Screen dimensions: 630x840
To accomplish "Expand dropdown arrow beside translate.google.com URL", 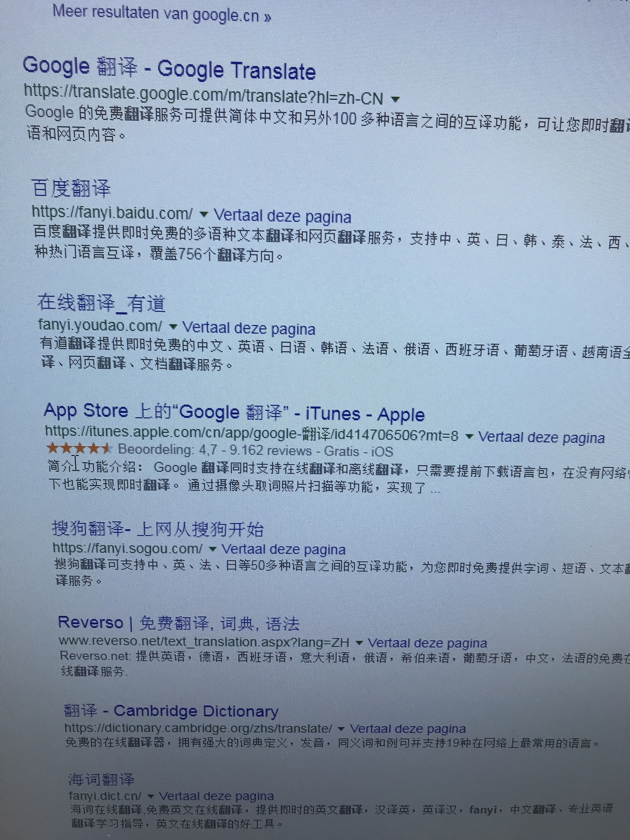I will tap(395, 99).
